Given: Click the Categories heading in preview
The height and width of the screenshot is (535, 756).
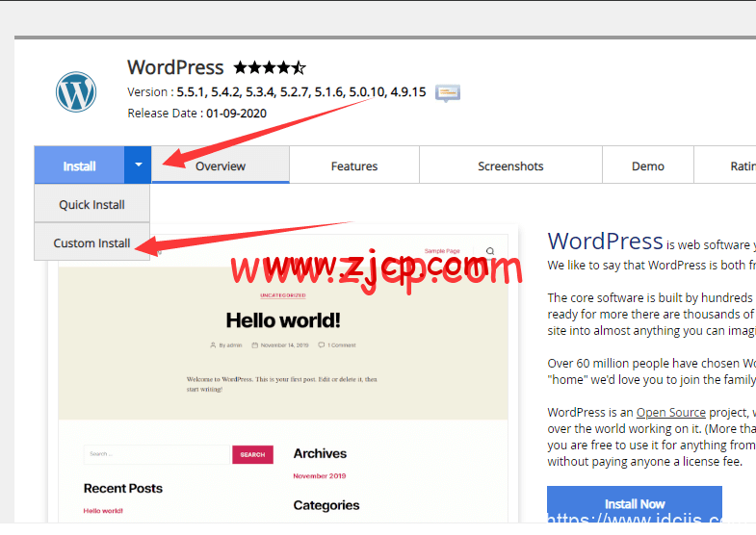Looking at the screenshot, I should (x=326, y=505).
